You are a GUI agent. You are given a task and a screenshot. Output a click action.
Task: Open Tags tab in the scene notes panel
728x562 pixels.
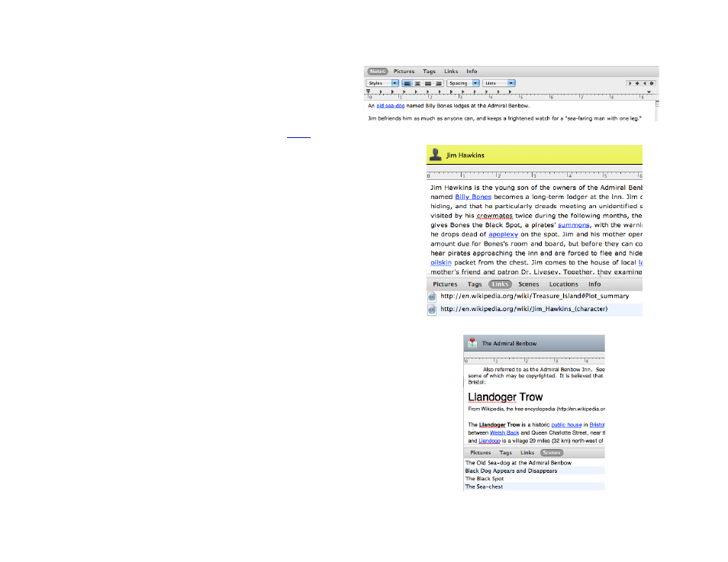point(429,72)
